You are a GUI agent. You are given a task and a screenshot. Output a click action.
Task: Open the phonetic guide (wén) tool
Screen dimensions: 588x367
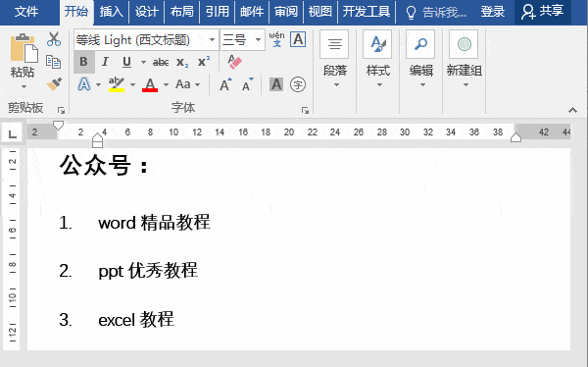(x=276, y=39)
